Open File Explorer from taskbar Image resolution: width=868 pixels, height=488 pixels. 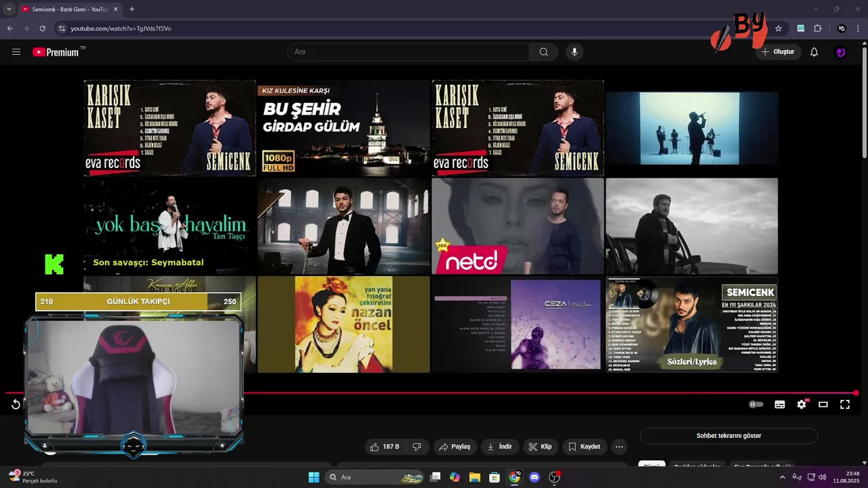pyautogui.click(x=475, y=477)
